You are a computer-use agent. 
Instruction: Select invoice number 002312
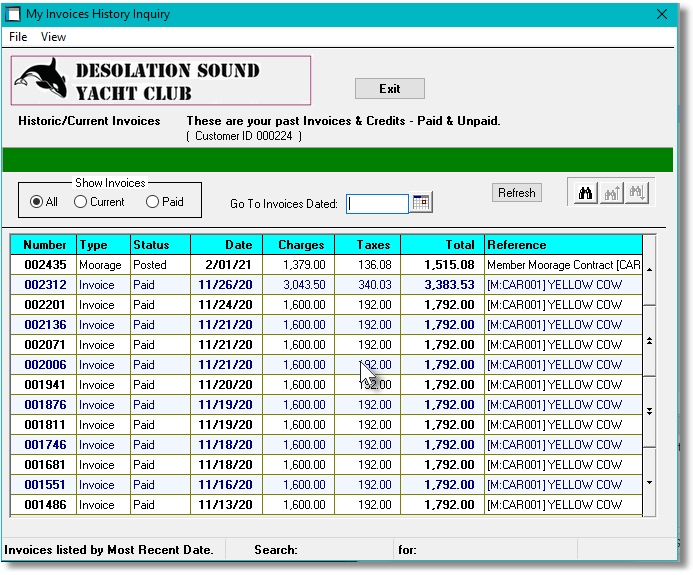[45, 285]
